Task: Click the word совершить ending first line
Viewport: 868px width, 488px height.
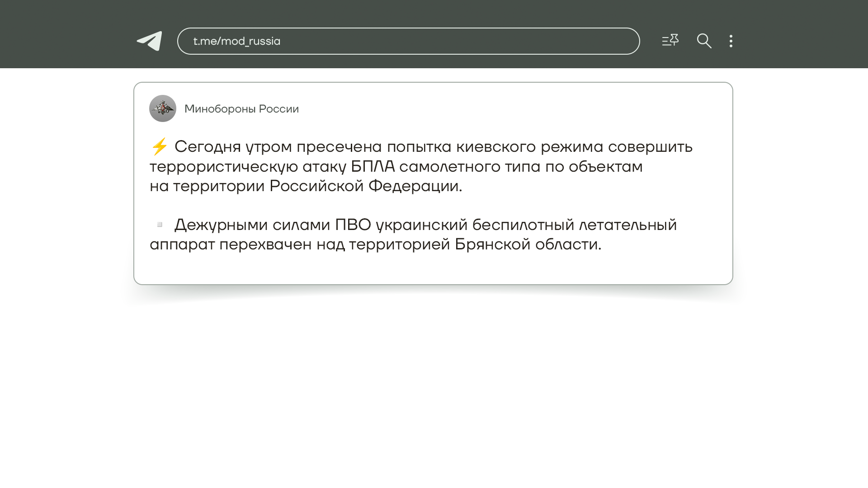Action: (x=650, y=147)
